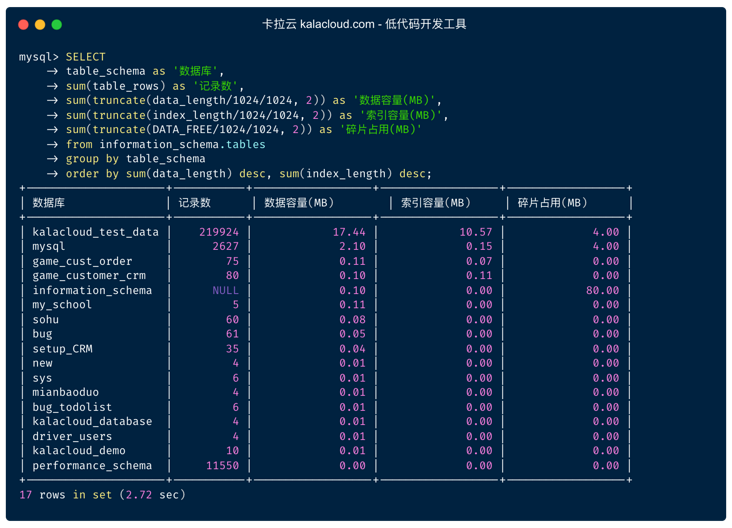Click the alias '数据库' in the query
732x528 pixels.
(x=196, y=71)
